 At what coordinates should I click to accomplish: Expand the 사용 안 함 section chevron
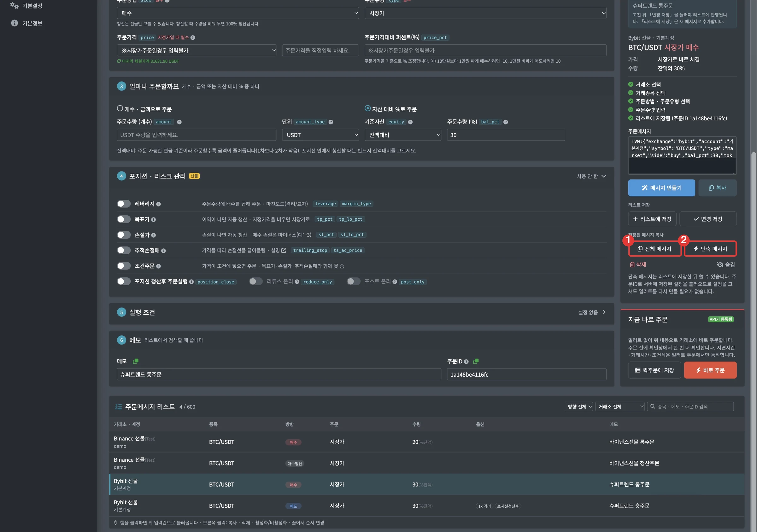coord(604,176)
